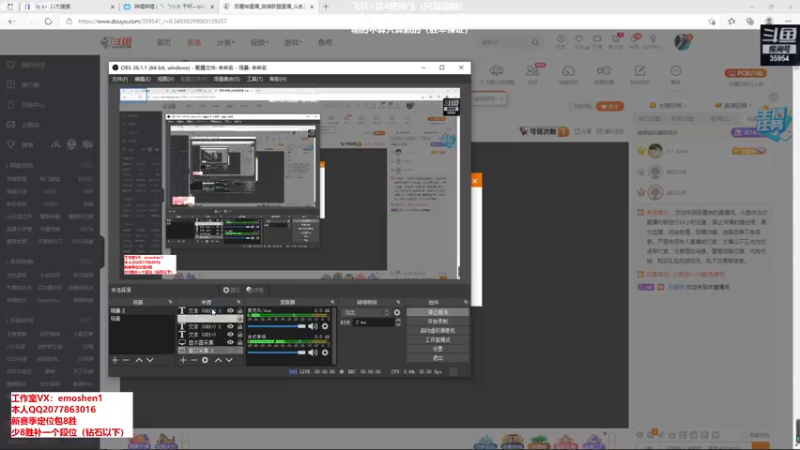Click the orange 关注 follow button on Douyu
The image size is (800, 450).
[610, 106]
